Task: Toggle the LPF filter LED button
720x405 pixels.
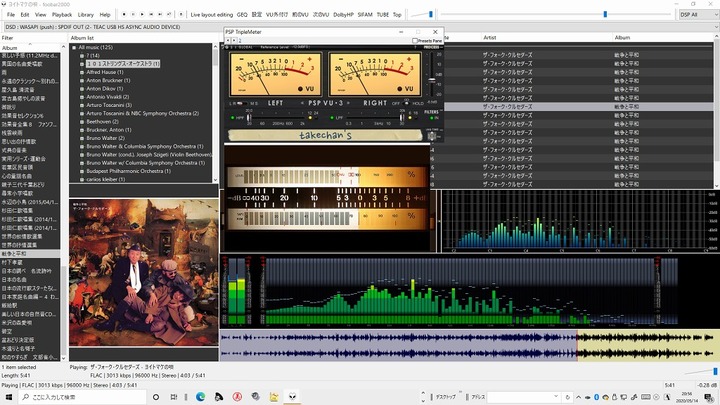Action: [x=332, y=118]
